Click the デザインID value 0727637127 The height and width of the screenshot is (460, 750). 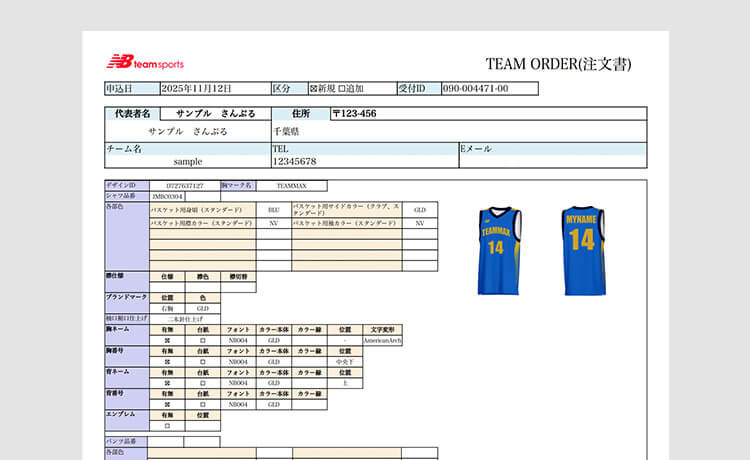pos(184,186)
